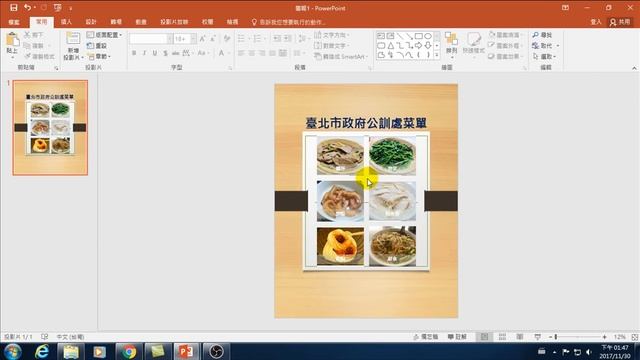Toggle the Notes (備忘稿) pane in status bar
640x360 pixels.
click(x=426, y=337)
